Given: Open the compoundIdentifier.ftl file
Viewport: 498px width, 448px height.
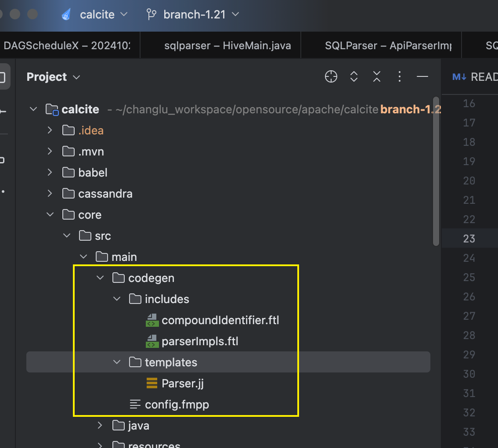Looking at the screenshot, I should click(x=220, y=320).
